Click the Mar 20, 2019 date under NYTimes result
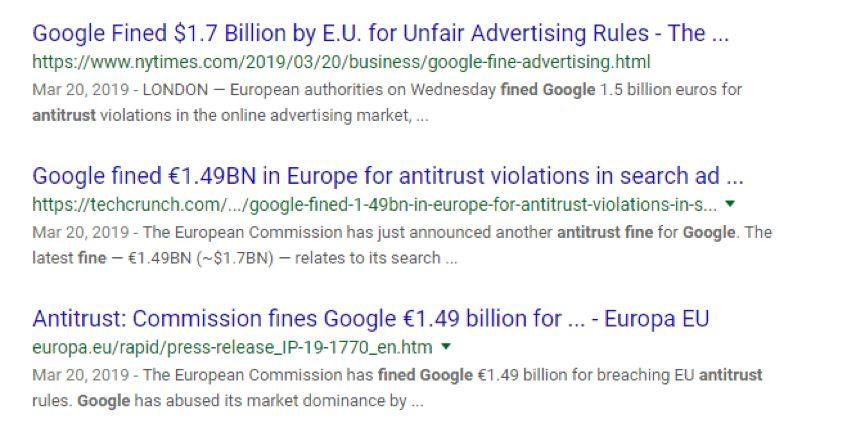The image size is (865, 432). coord(81,90)
